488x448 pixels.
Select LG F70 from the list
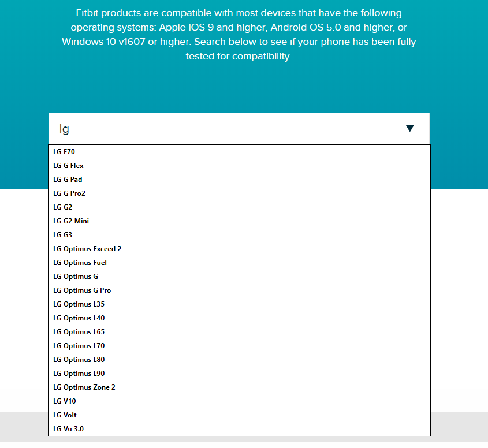pos(239,152)
